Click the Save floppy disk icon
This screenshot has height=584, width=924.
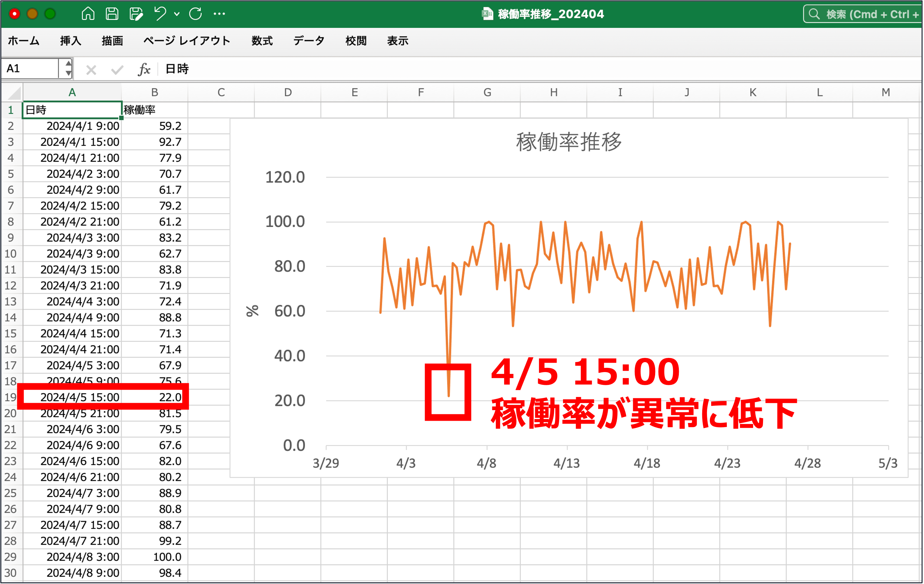click(x=112, y=14)
